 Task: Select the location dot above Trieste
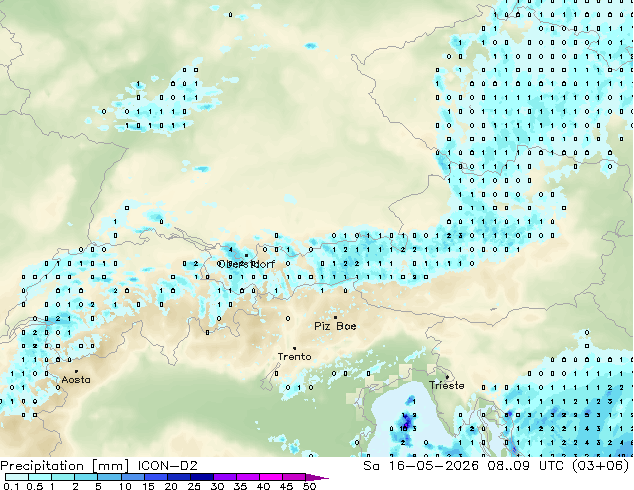(x=447, y=377)
